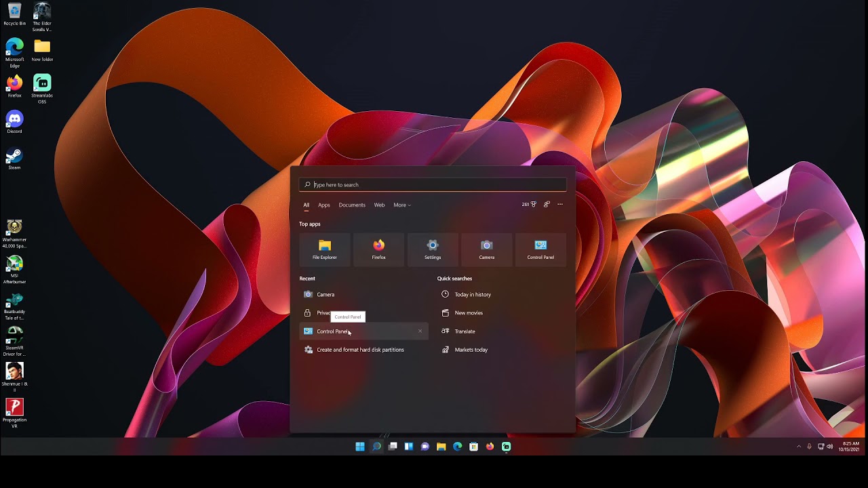Image resolution: width=868 pixels, height=488 pixels.
Task: Click the taskbar Search magnifier icon
Action: 376,447
